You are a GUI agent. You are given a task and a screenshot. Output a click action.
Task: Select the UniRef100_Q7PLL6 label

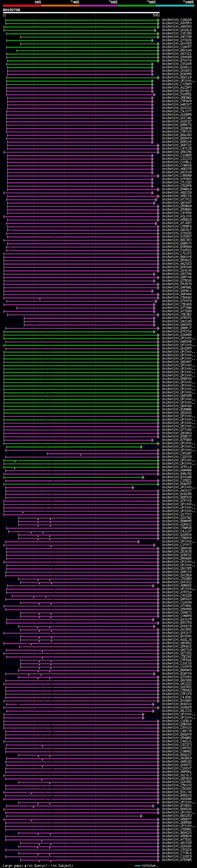(x=177, y=467)
